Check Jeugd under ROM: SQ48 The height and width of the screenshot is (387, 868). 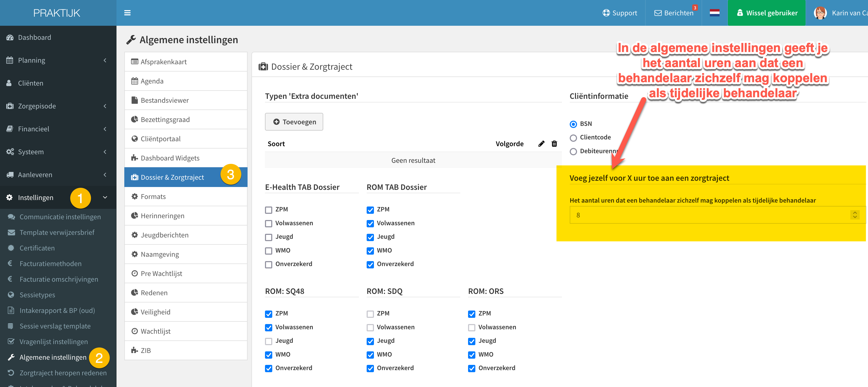click(269, 341)
